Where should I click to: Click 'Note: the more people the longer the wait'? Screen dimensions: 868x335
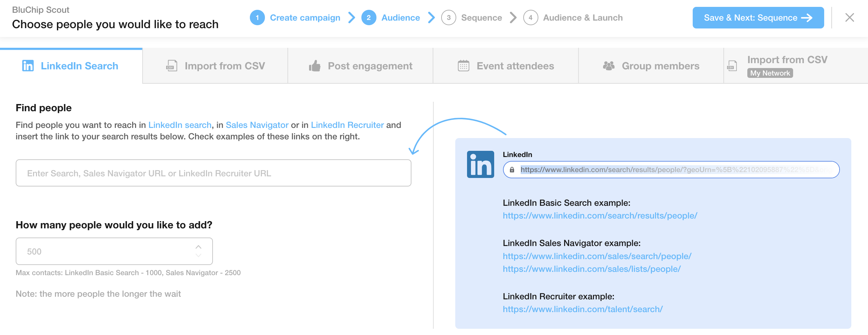coord(98,294)
